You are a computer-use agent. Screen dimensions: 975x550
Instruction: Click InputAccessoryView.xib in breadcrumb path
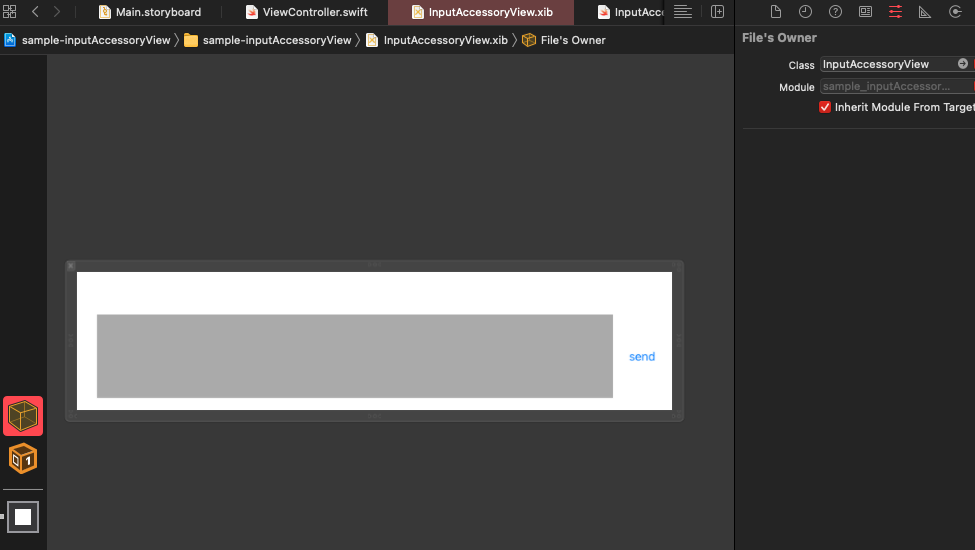pyautogui.click(x=445, y=40)
